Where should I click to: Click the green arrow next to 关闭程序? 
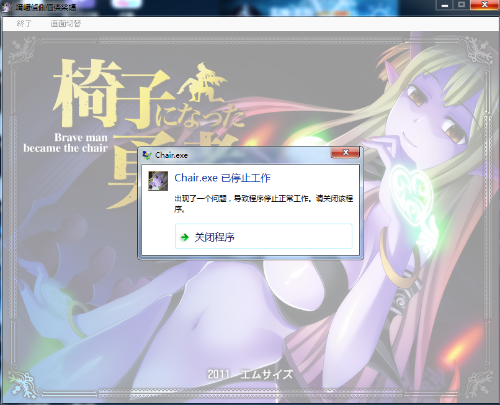(x=184, y=237)
